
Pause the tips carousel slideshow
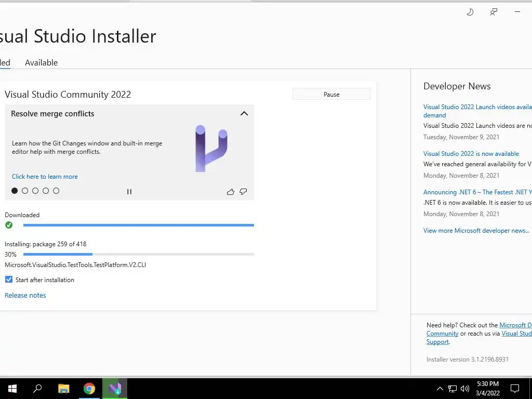129,192
